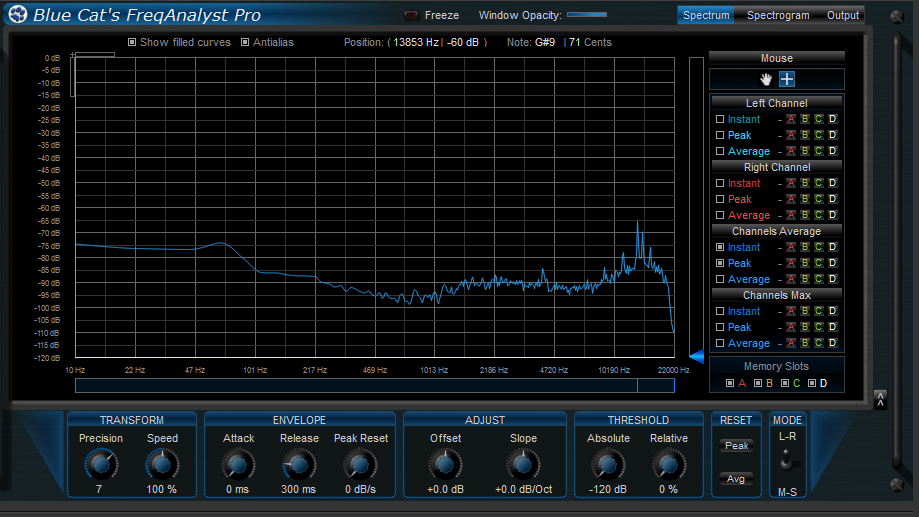Click the Attack knob

(238, 465)
